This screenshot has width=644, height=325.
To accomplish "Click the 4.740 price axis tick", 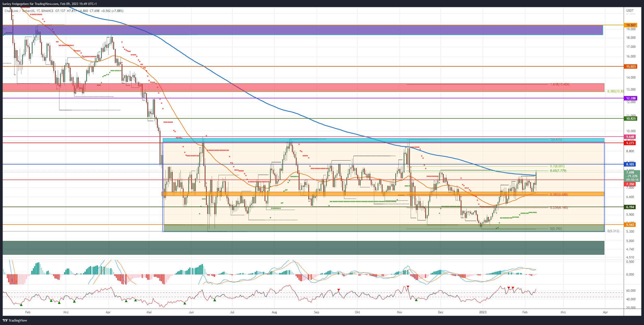I will pos(630,249).
